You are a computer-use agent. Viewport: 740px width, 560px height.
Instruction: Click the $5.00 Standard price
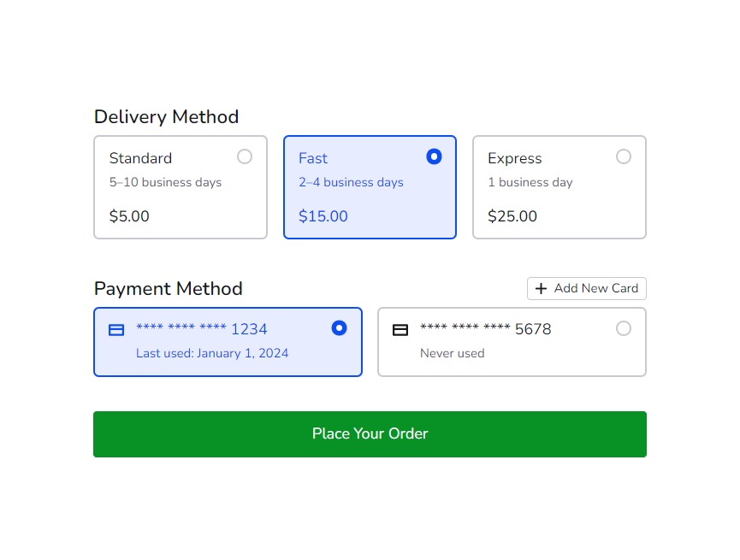pyautogui.click(x=129, y=216)
